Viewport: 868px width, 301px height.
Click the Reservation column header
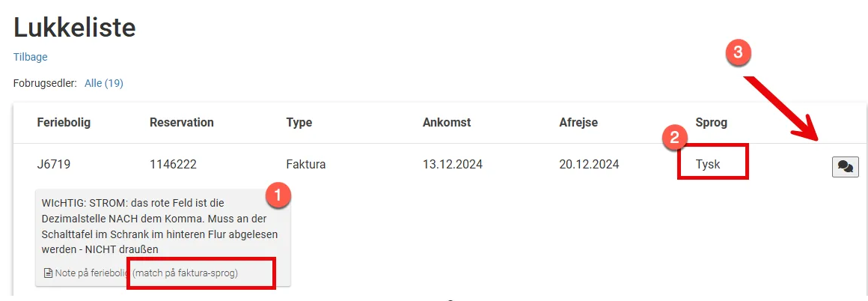[x=182, y=123]
